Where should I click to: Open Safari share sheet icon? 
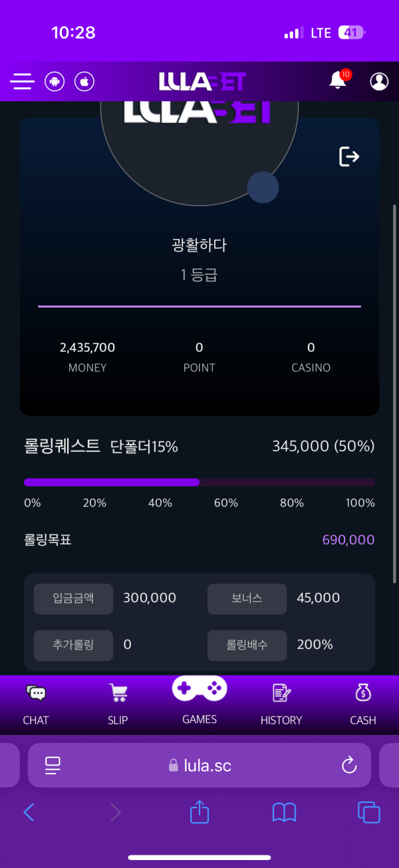(199, 811)
